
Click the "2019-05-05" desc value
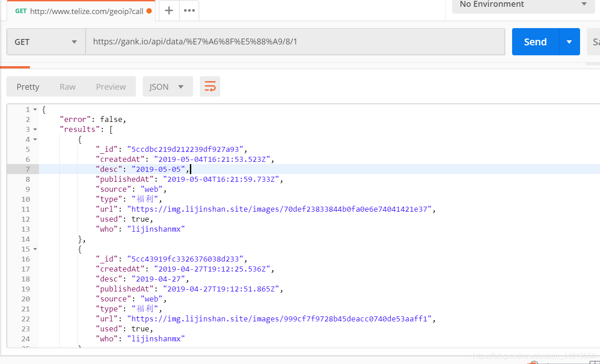[159, 169]
